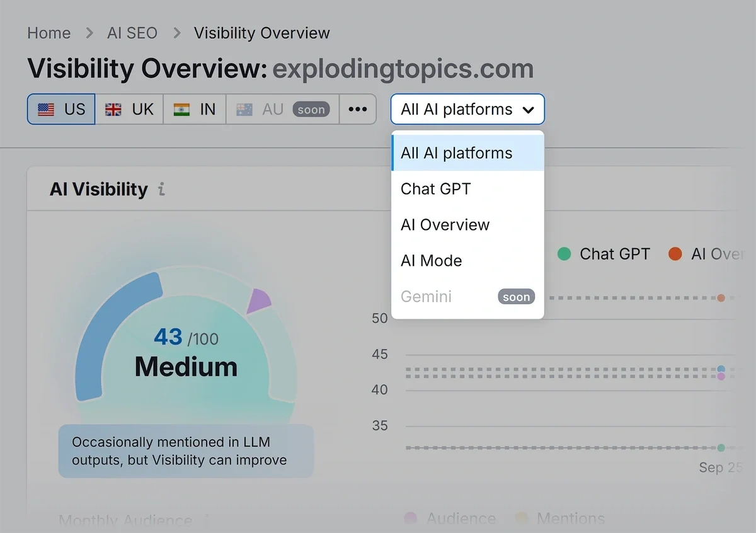This screenshot has height=533, width=756.
Task: Click the dropdown chevron arrow
Action: (529, 110)
